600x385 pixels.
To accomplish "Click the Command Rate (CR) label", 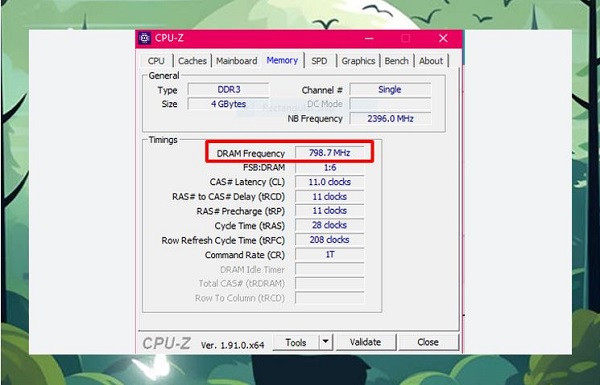I will point(245,255).
